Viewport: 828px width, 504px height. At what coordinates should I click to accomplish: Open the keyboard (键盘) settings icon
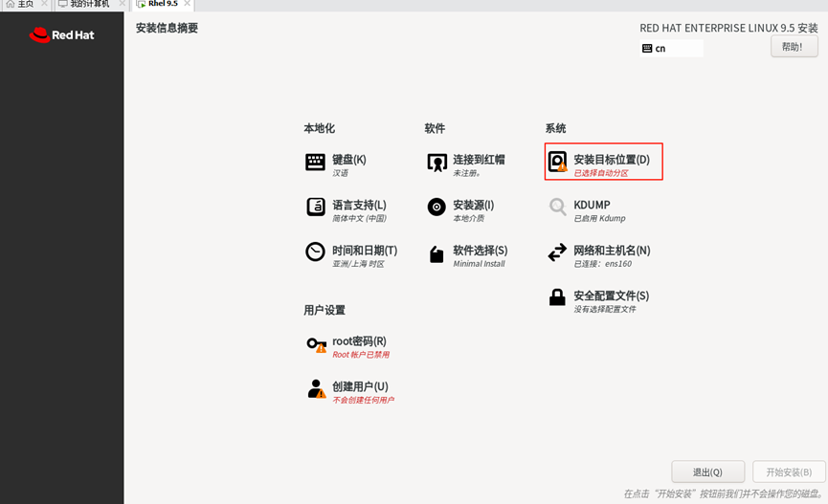pos(315,162)
